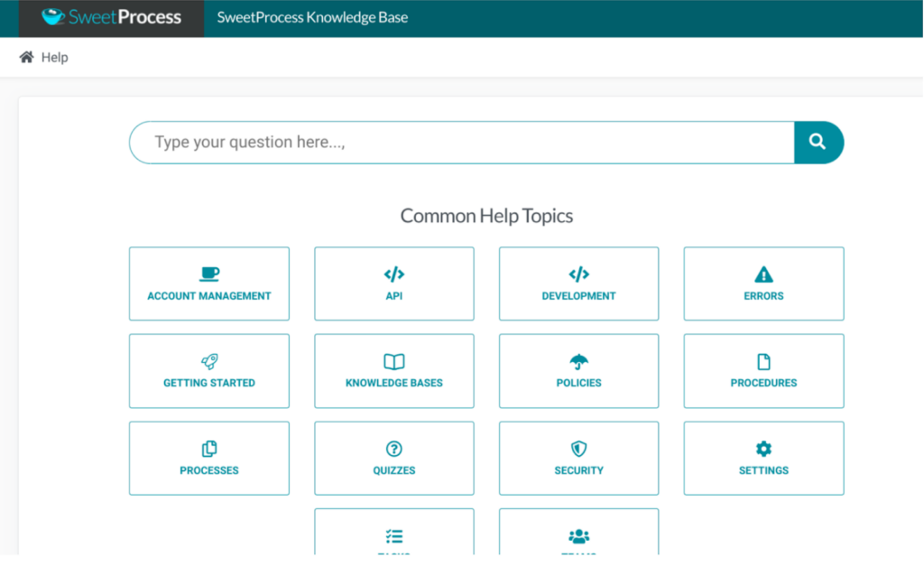The width and height of the screenshot is (924, 566).
Task: Click the code brackets icon above Development
Action: (578, 274)
